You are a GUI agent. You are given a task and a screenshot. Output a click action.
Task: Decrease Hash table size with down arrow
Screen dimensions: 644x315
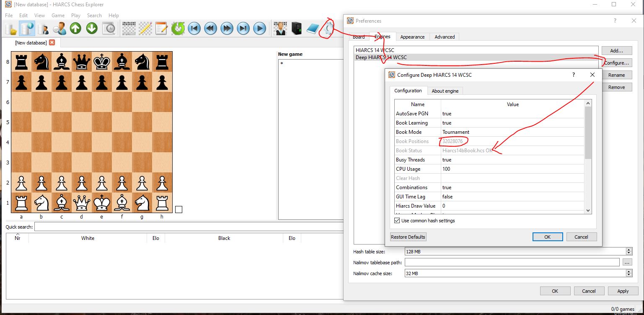[628, 253]
